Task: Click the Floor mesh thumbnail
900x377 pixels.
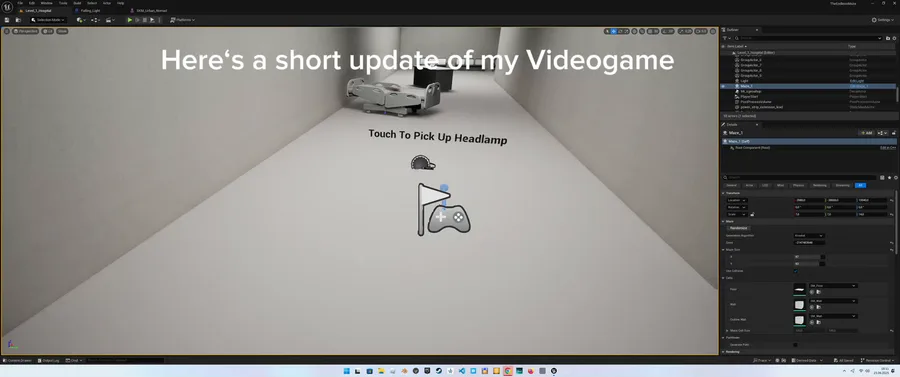Action: tap(799, 289)
